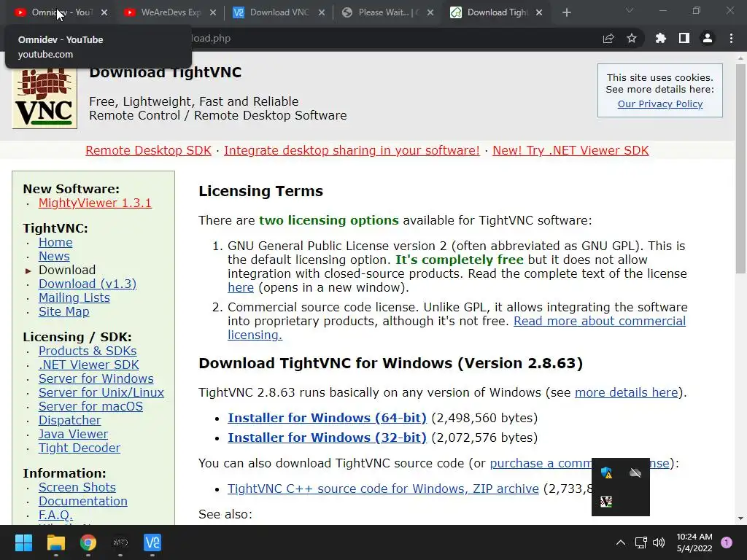The image size is (747, 560).
Task: Switch to the Download VNC tab
Action: [x=279, y=12]
